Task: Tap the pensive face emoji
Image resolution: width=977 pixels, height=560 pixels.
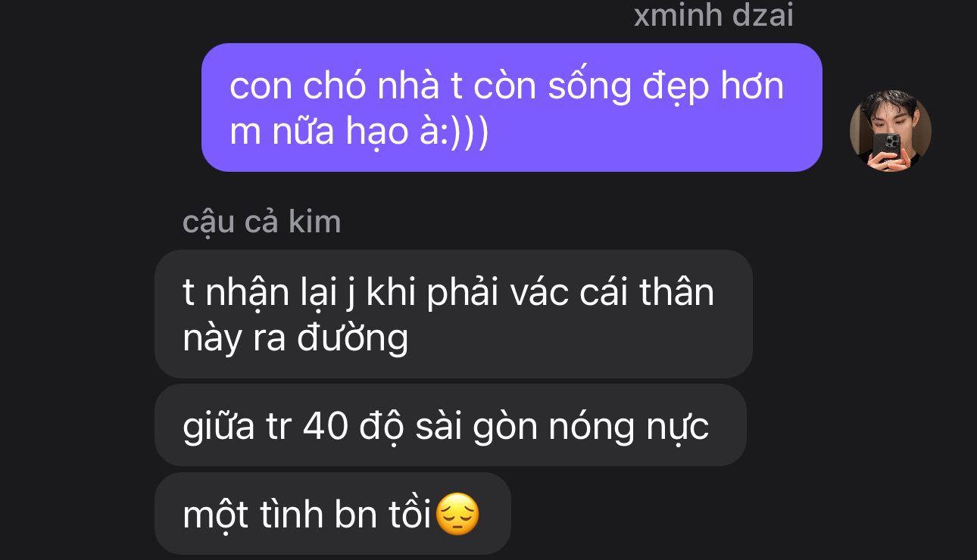Action: (x=458, y=515)
